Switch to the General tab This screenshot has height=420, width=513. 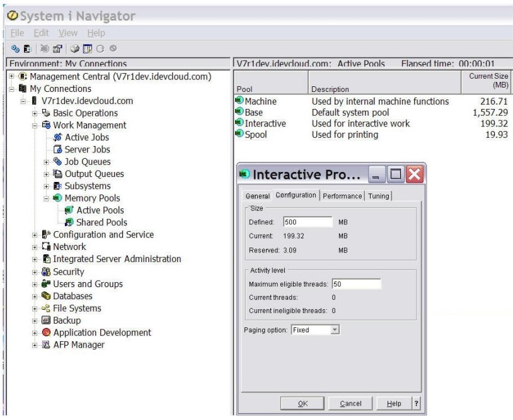click(x=258, y=196)
